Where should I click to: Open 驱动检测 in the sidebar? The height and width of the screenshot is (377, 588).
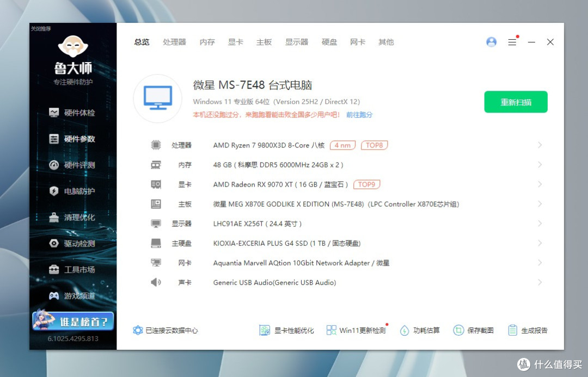(72, 243)
